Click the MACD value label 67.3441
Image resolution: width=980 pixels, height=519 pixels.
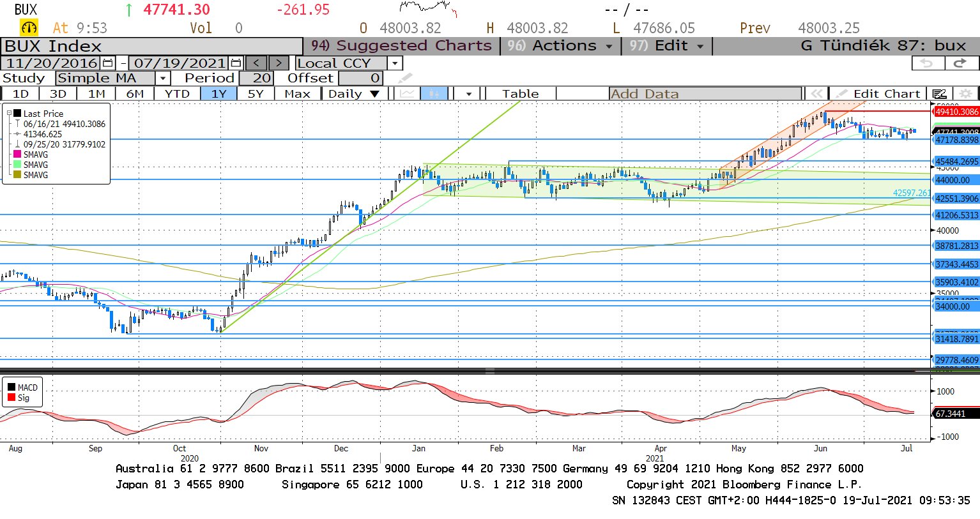click(x=956, y=414)
